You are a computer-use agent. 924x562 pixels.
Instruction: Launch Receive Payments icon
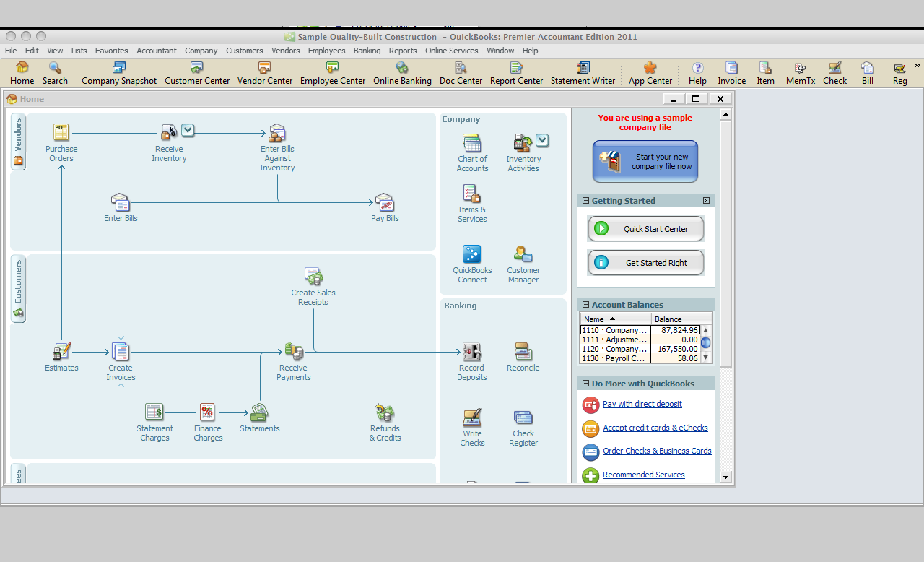click(294, 352)
